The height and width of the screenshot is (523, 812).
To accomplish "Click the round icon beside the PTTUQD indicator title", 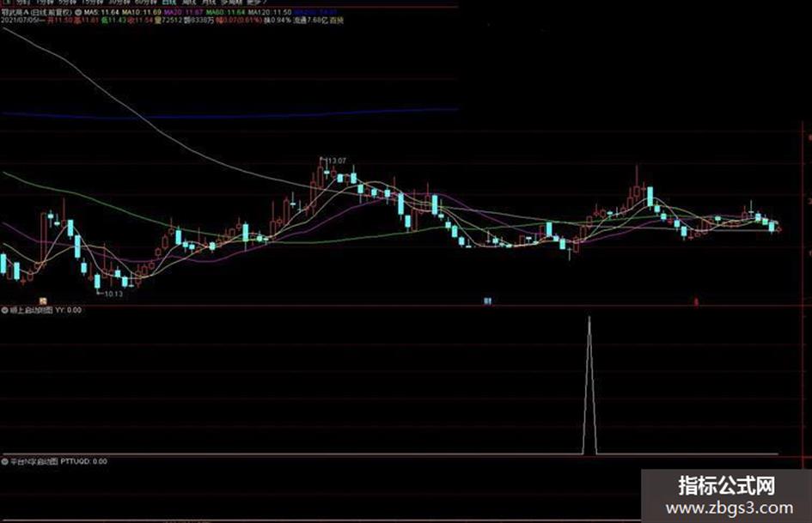I will coord(4,461).
